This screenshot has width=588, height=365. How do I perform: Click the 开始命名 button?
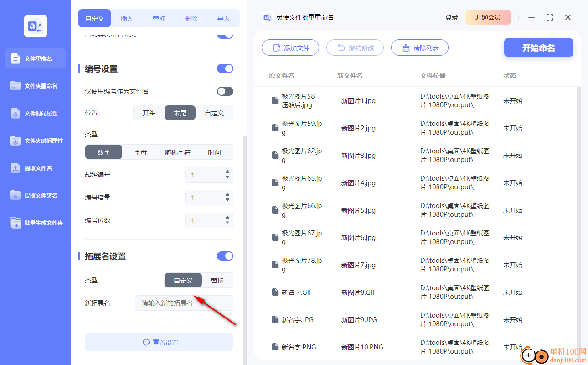coord(539,47)
